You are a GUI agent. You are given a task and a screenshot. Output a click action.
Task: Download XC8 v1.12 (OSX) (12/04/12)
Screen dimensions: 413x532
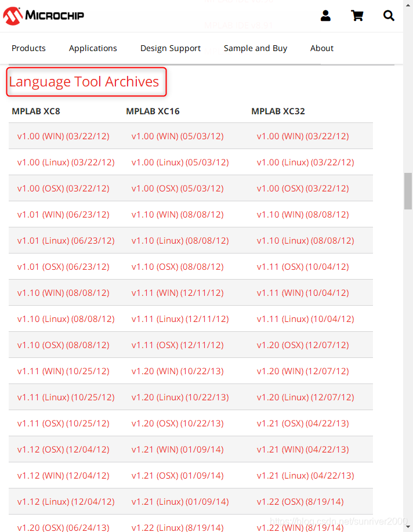click(x=63, y=450)
